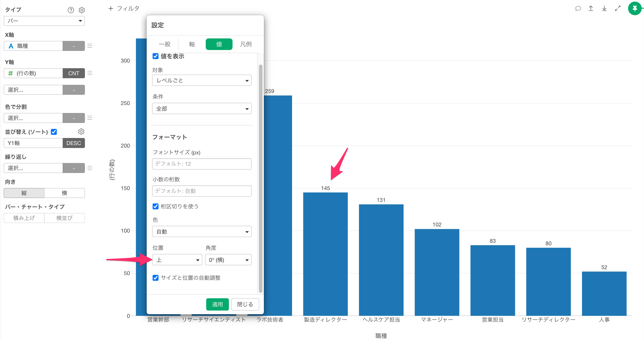This screenshot has height=341, width=644.
Task: Click the download arrow icon
Action: 604,8
